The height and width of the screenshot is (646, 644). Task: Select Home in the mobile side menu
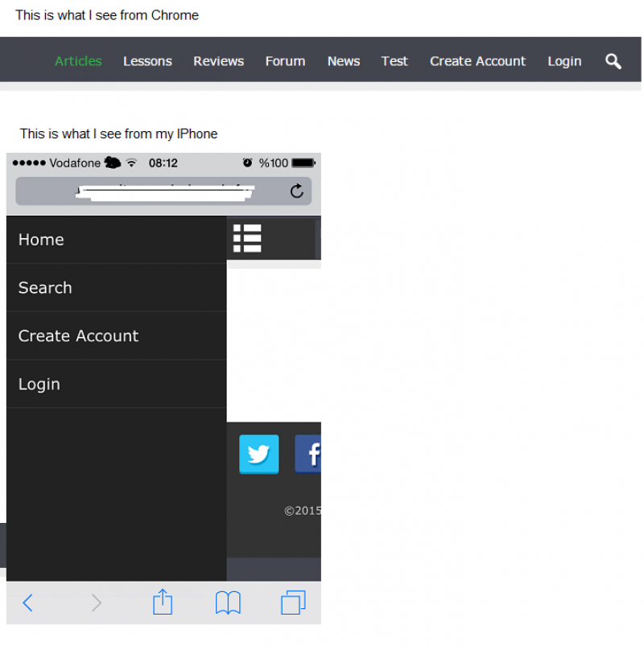(x=116, y=240)
